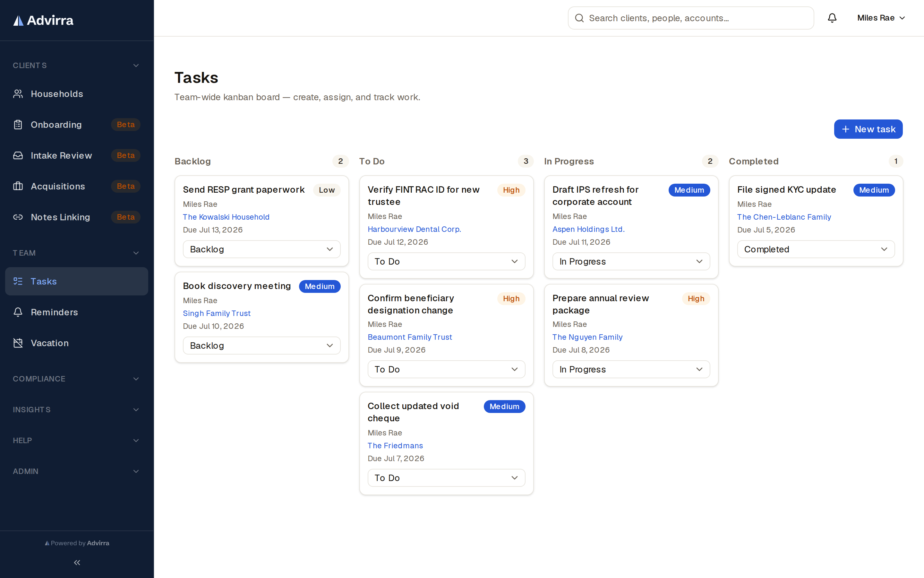Select Tasks in the sidebar

tap(77, 281)
